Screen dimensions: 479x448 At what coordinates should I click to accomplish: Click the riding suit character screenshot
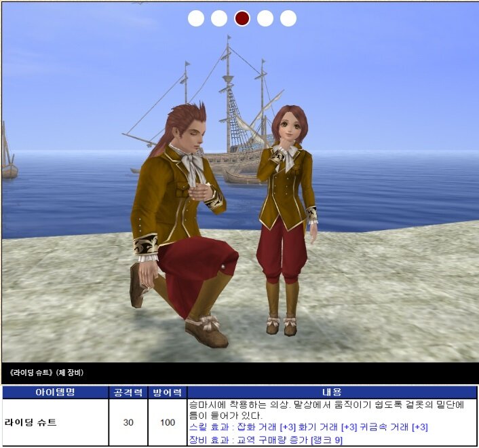240,182
